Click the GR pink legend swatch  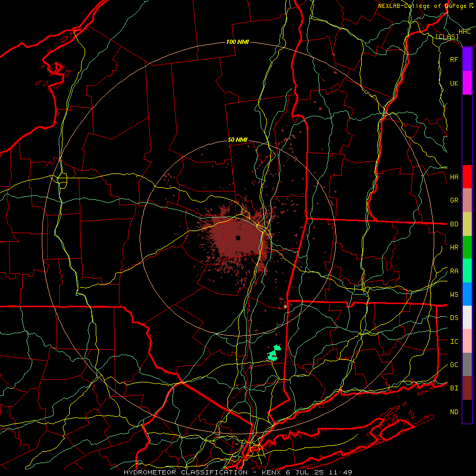tap(467, 200)
